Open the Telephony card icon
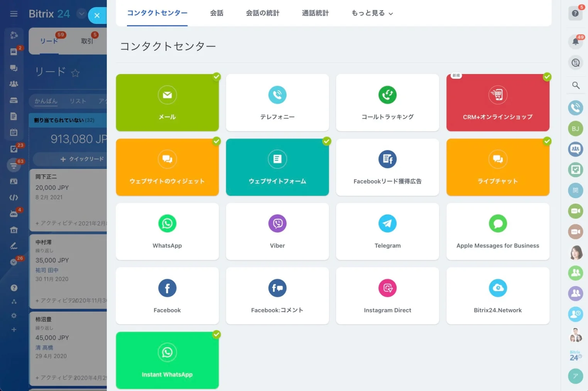Screen dimensions: 588x391 click(277, 95)
